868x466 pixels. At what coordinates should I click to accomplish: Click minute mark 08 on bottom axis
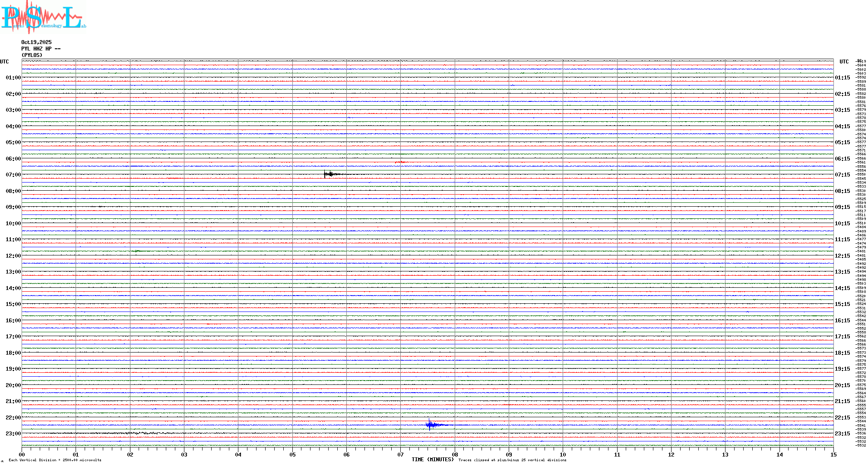click(455, 454)
